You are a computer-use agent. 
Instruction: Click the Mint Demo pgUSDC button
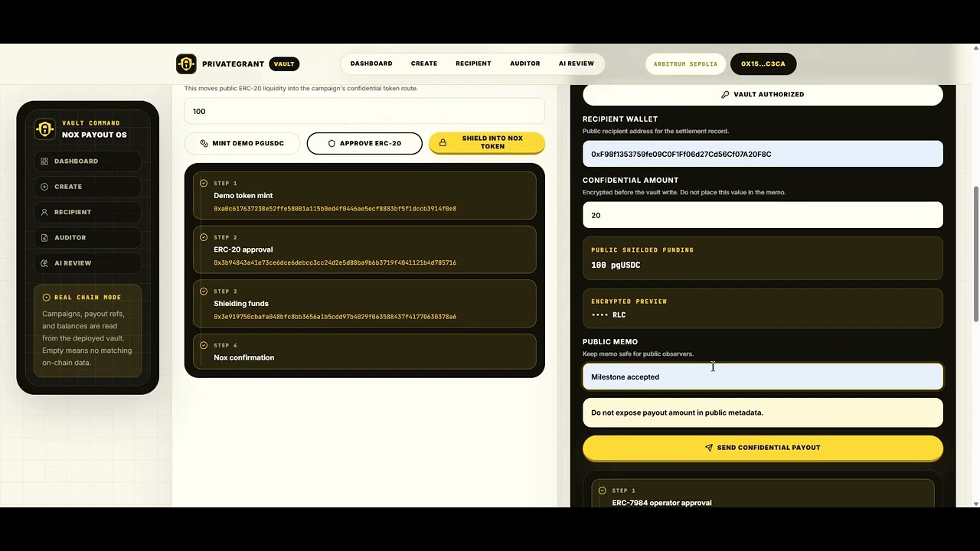[x=242, y=143]
